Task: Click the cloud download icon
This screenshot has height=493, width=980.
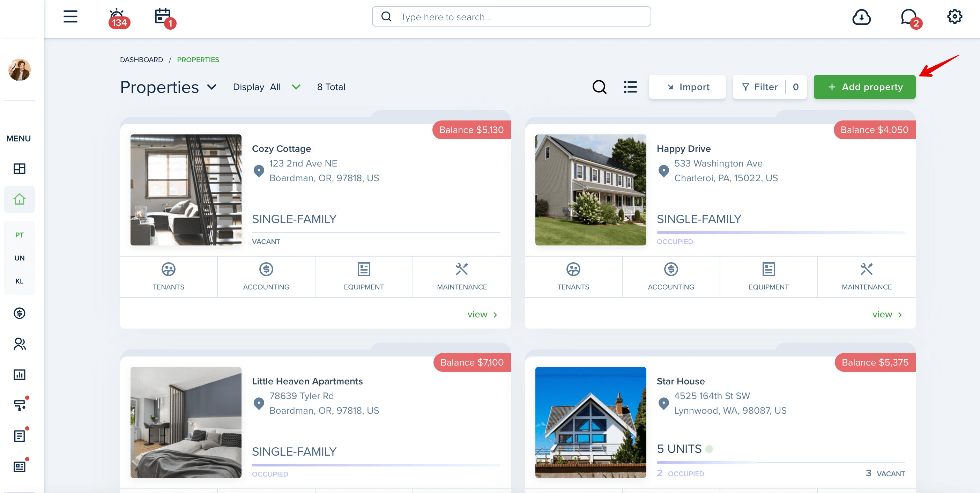Action: [x=861, y=17]
